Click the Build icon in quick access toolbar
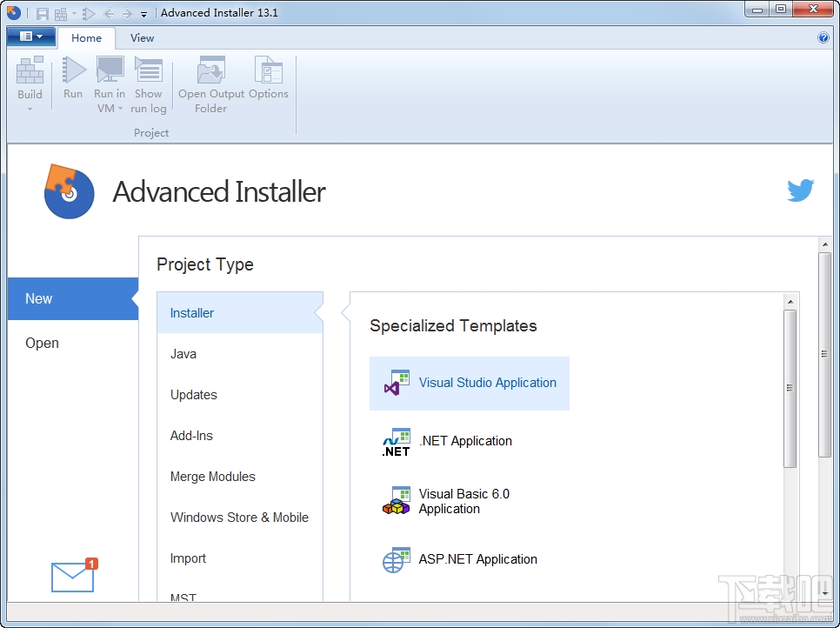This screenshot has width=840, height=628. pyautogui.click(x=61, y=13)
